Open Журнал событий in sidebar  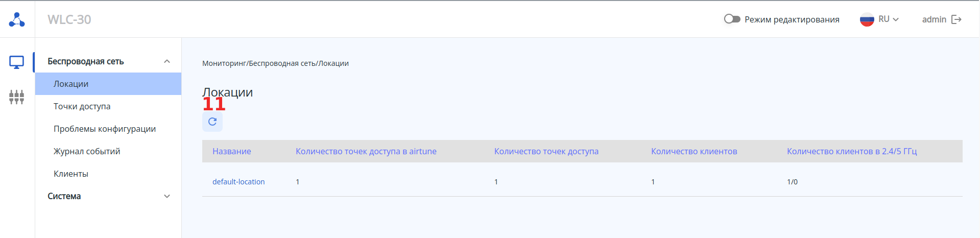coord(87,151)
